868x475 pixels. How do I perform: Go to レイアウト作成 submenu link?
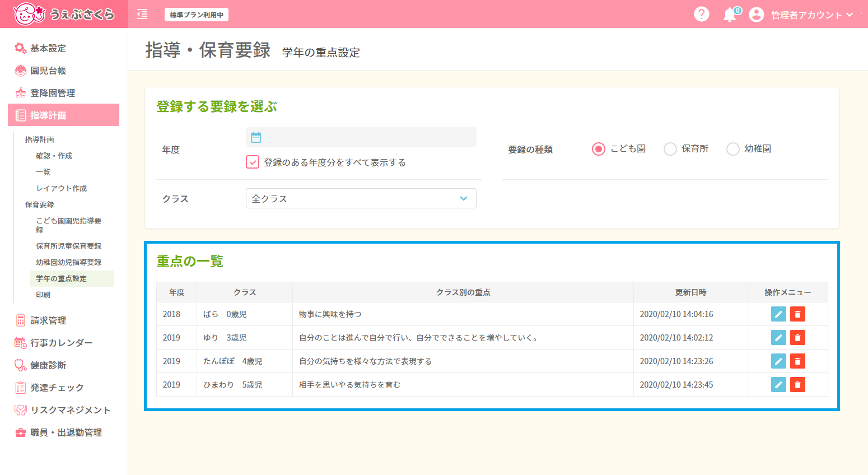point(62,188)
